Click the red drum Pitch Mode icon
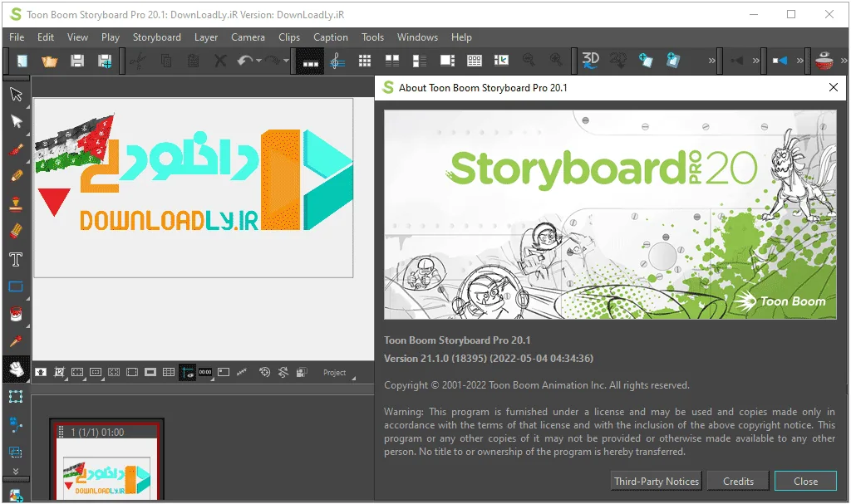Image resolution: width=851 pixels, height=504 pixels. pyautogui.click(x=824, y=61)
